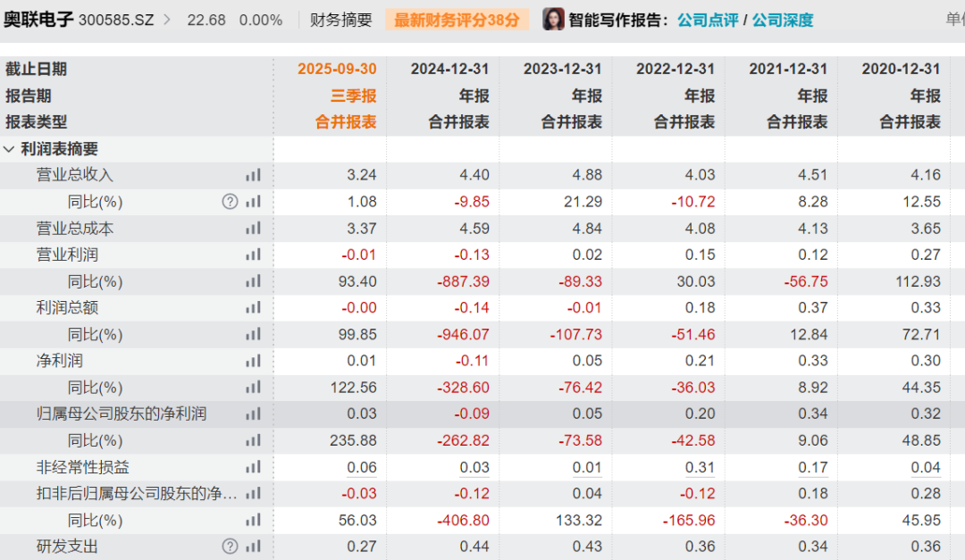965x560 pixels.
Task: Open chart icon for 扣非后 同比(%) row
Action: (x=253, y=520)
